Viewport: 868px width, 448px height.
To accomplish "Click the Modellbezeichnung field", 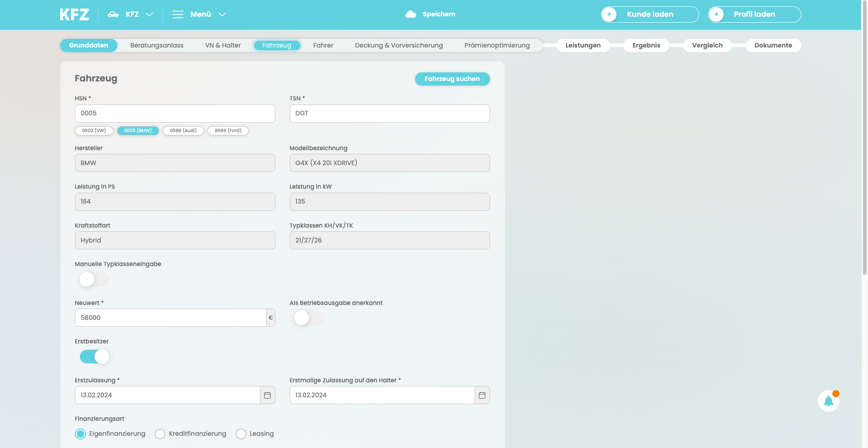I will tap(390, 163).
